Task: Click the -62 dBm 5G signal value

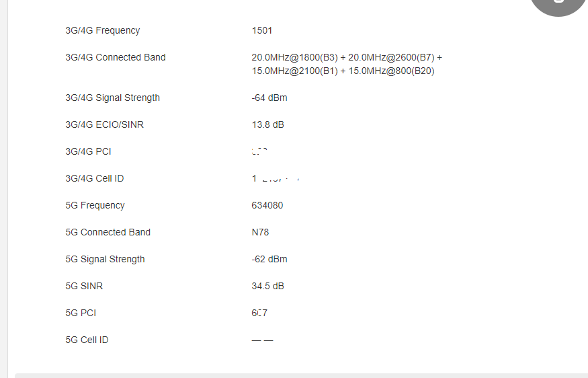Action: [x=269, y=259]
